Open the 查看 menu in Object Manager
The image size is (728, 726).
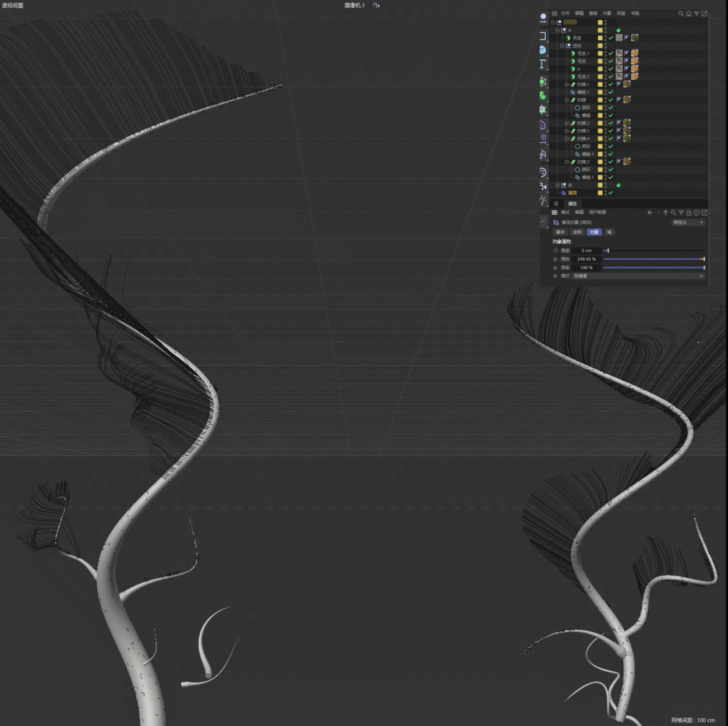pos(593,13)
